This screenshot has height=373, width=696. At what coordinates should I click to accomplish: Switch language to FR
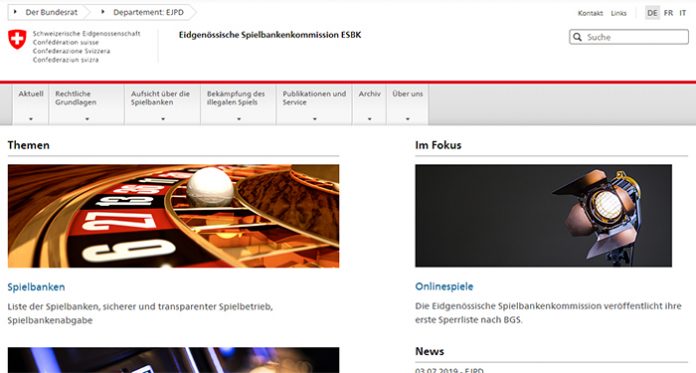tap(668, 13)
